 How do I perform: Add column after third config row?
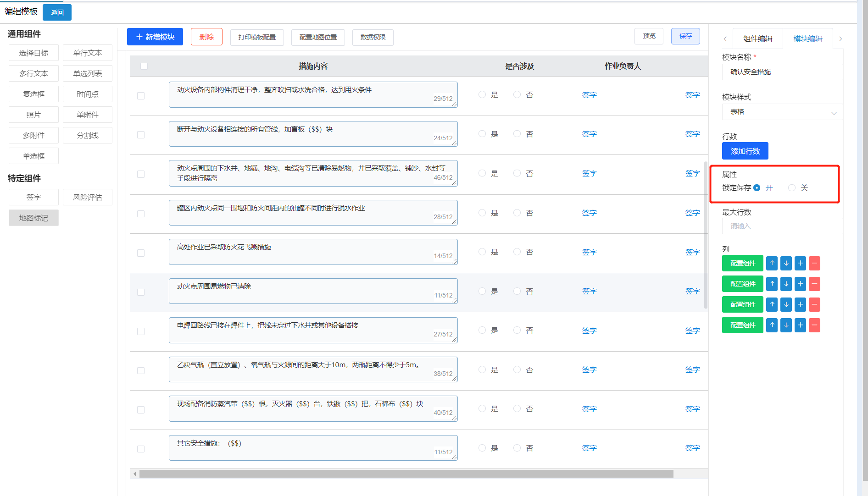coord(801,304)
